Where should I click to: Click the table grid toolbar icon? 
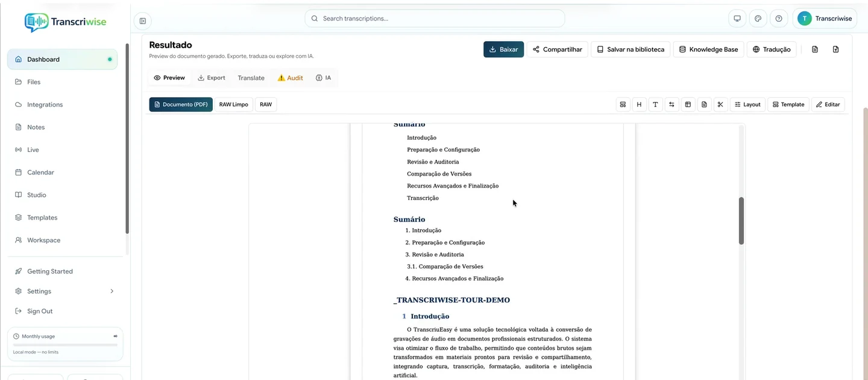coord(688,104)
